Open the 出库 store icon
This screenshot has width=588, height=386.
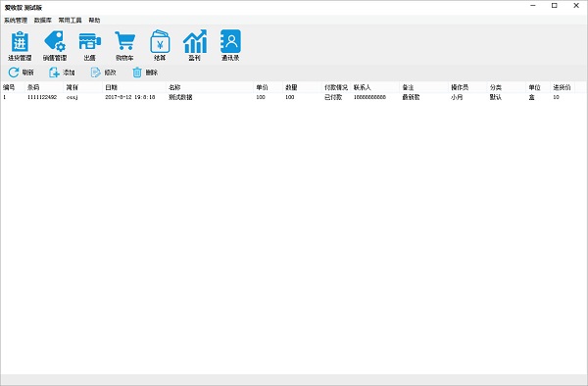pos(89,46)
